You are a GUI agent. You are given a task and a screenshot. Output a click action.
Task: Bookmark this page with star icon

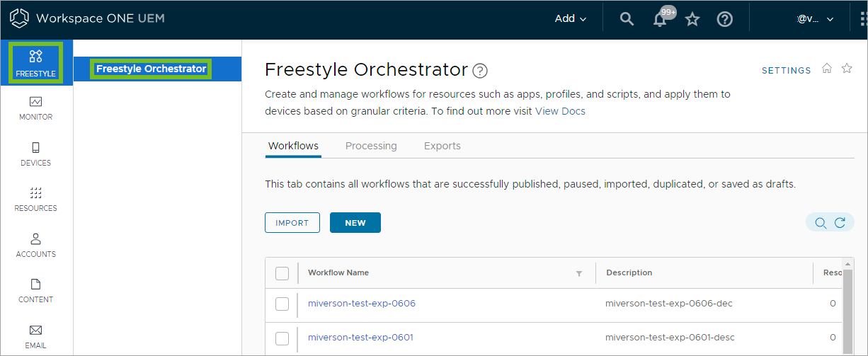point(847,69)
